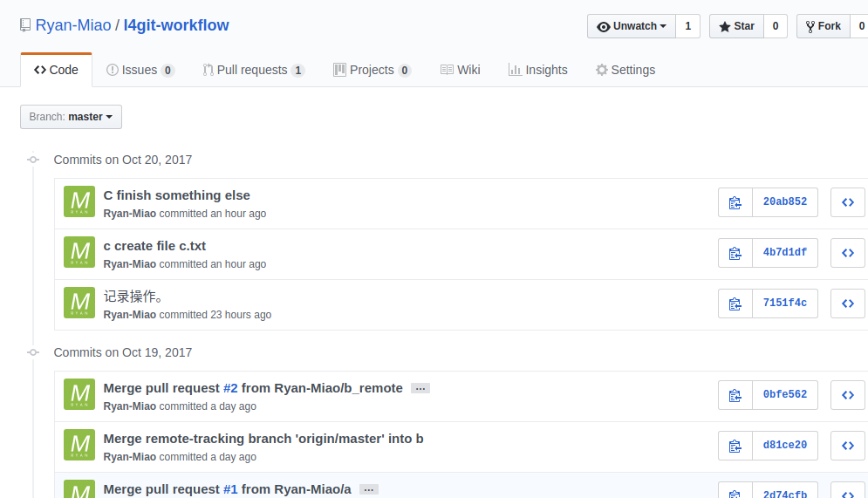
Task: Click 'committed 23 hours ago' timestamp
Action: tap(215, 315)
